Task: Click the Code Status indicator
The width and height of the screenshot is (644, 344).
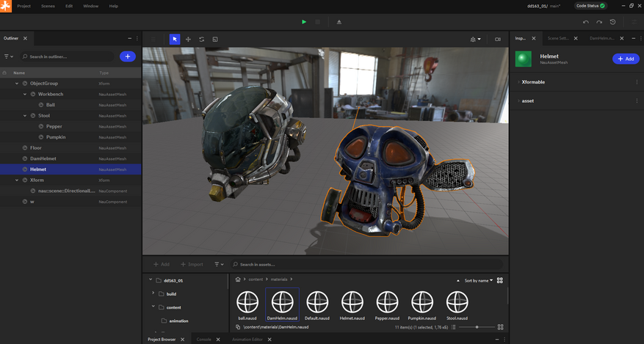Action: (590, 6)
